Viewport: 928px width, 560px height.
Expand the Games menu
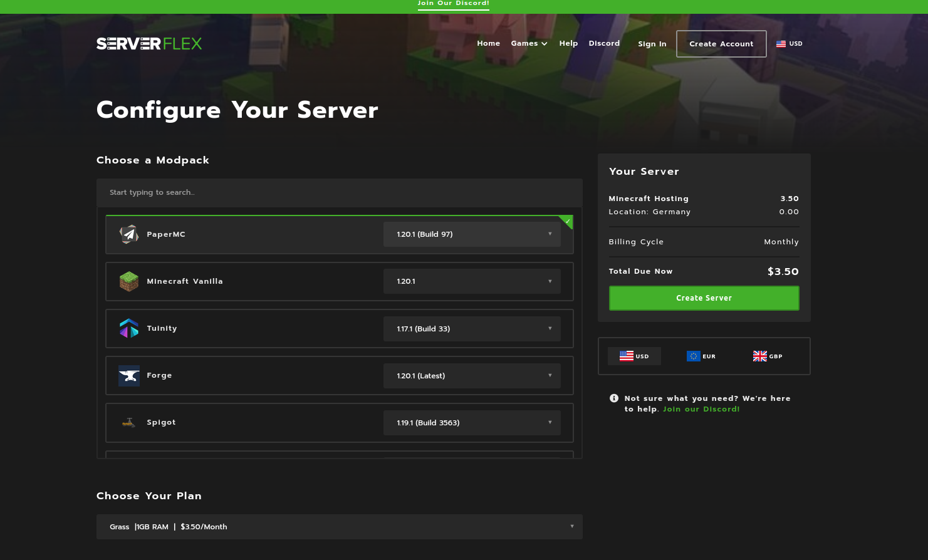click(x=529, y=43)
